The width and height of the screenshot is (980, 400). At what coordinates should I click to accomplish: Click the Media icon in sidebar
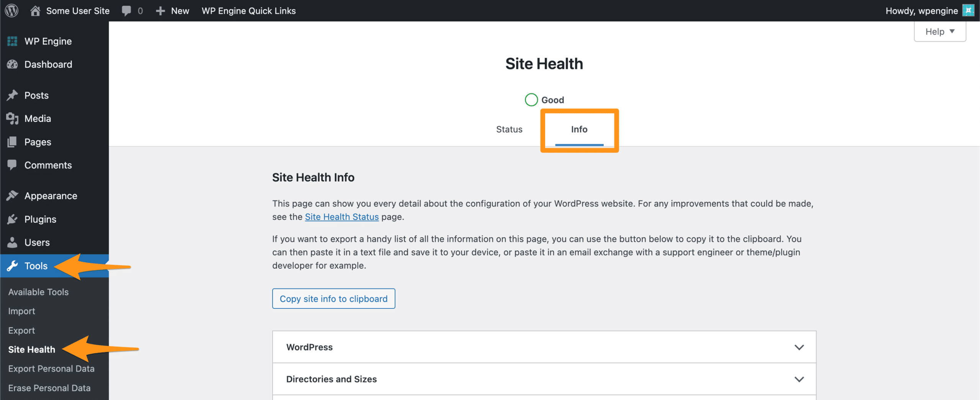12,118
